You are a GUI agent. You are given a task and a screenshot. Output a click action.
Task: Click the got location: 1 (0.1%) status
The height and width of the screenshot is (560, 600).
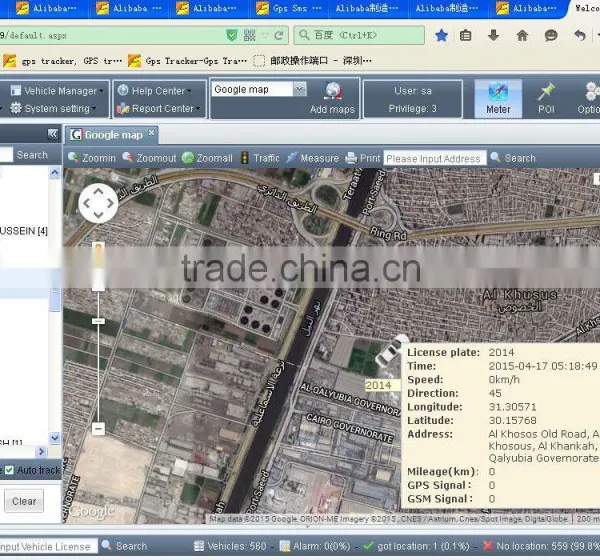click(x=416, y=546)
